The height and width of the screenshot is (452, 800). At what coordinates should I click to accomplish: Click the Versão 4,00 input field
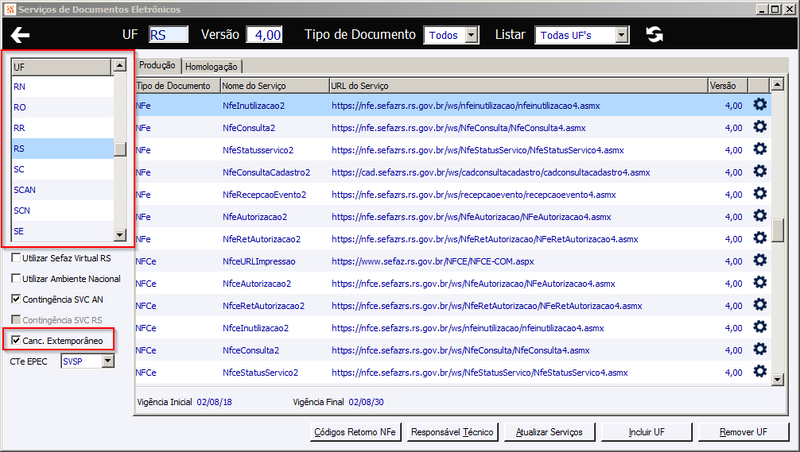[x=264, y=35]
